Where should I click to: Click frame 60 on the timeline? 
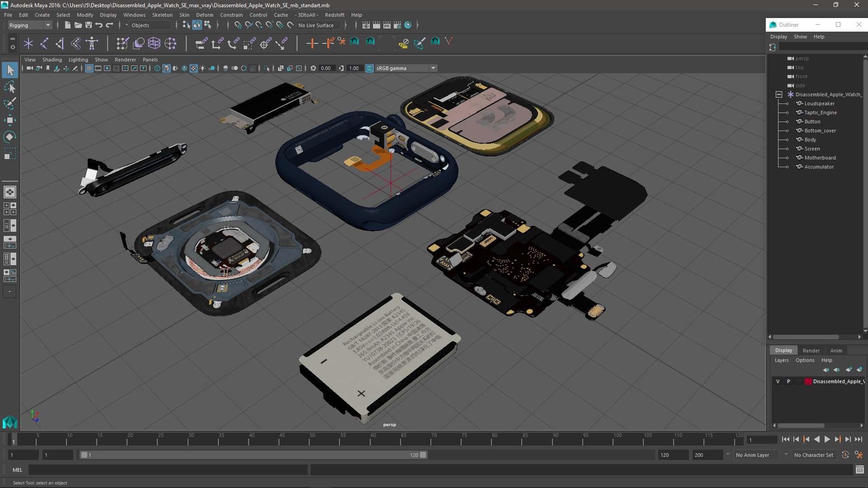tap(373, 439)
